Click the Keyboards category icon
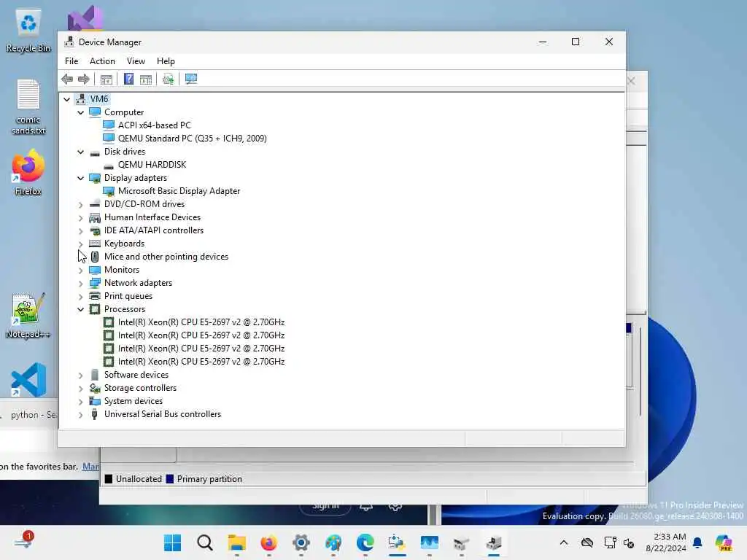Screen dimensions: 747x560 pyautogui.click(x=95, y=244)
